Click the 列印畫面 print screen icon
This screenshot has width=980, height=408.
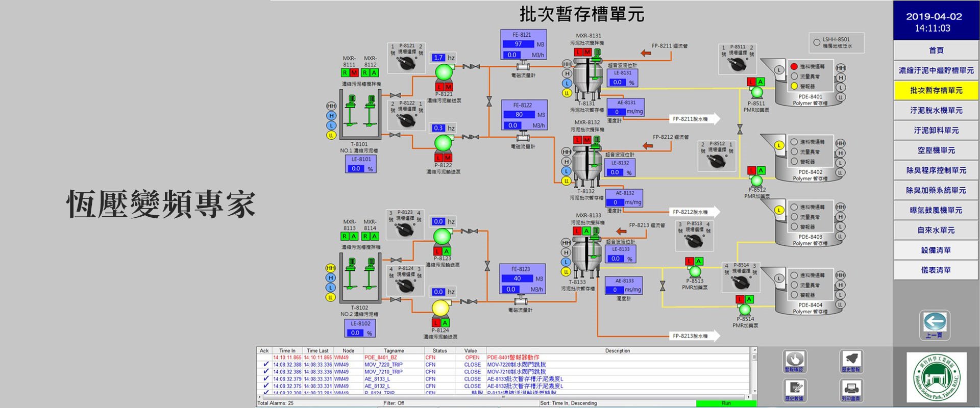tap(851, 390)
